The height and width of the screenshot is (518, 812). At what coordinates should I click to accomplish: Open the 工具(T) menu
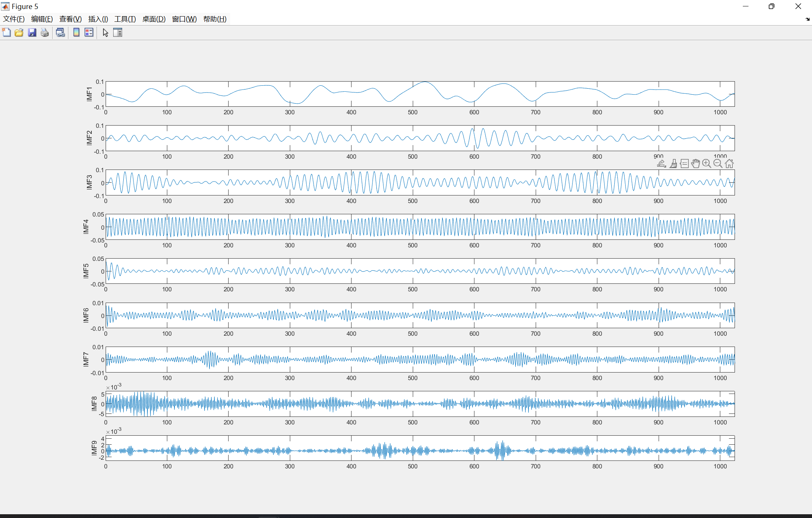(x=125, y=19)
